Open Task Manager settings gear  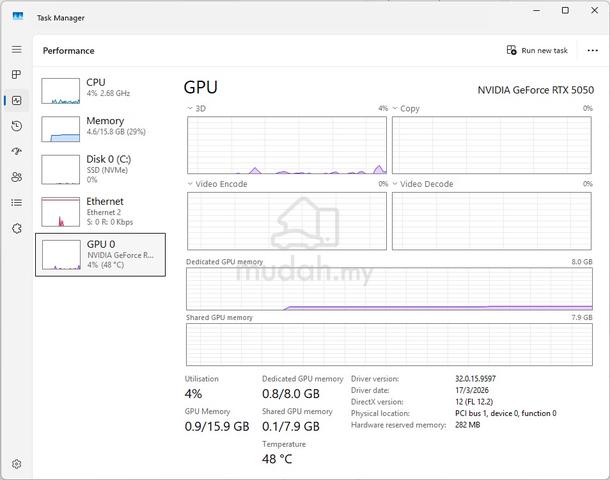coord(16,464)
